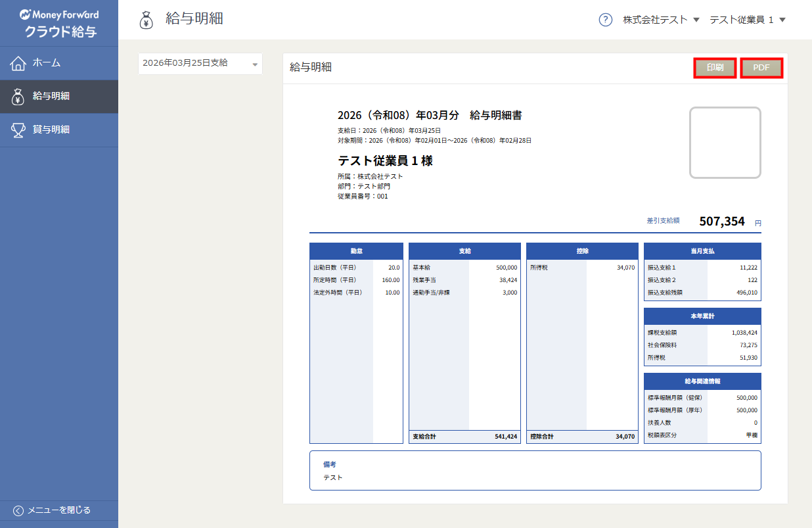Open help via the question mark icon

605,20
